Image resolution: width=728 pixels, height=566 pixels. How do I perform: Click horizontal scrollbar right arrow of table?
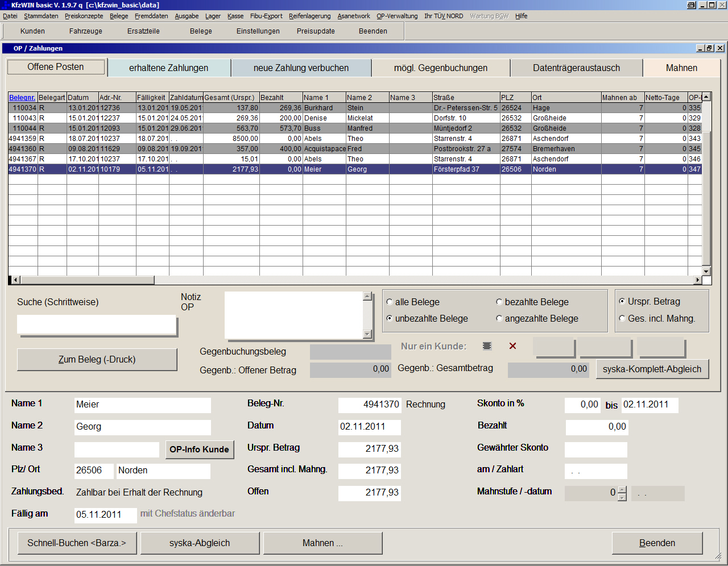coord(698,280)
